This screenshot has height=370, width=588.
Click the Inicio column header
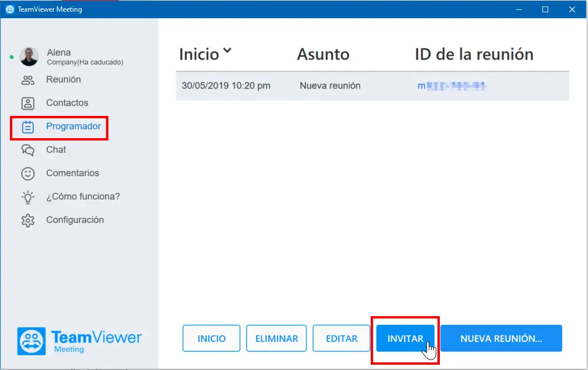[199, 54]
